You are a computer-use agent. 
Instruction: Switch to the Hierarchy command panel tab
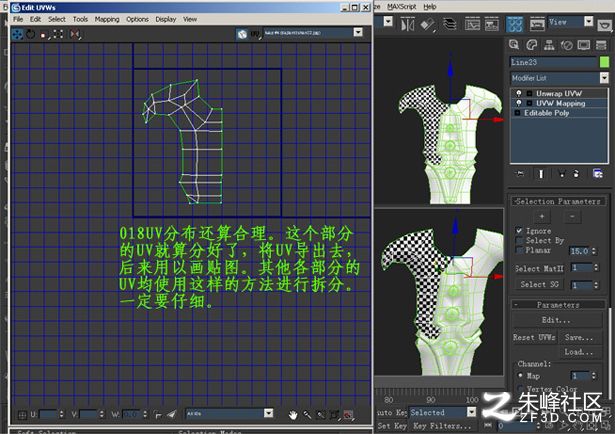[x=549, y=45]
